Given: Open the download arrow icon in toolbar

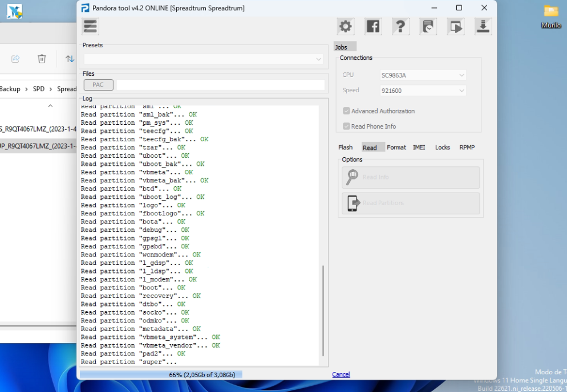Looking at the screenshot, I should pyautogui.click(x=483, y=26).
